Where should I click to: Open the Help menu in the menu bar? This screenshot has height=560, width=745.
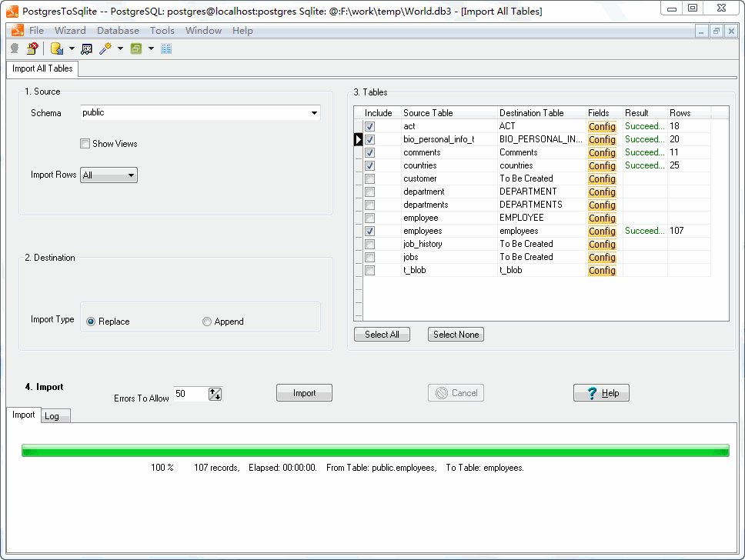(242, 31)
